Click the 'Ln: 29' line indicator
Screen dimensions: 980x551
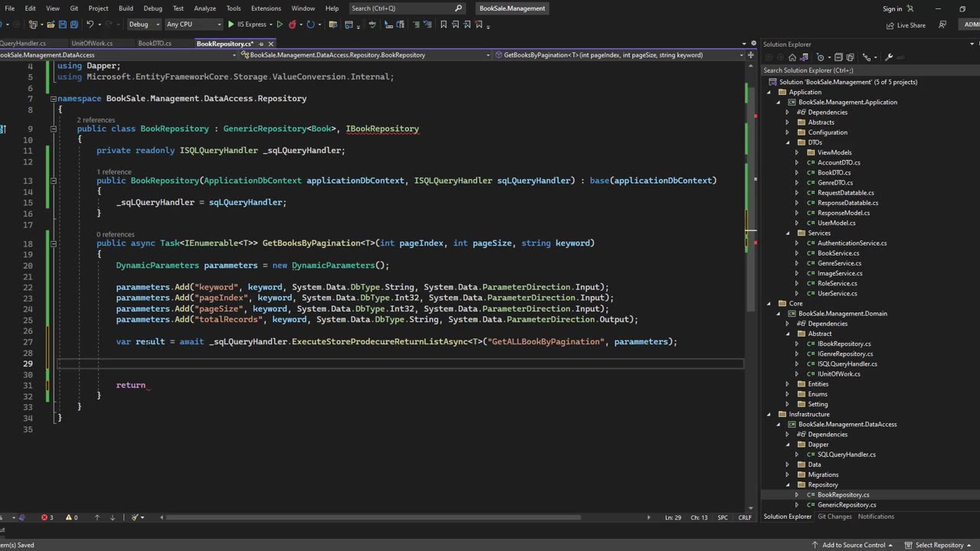click(x=673, y=517)
